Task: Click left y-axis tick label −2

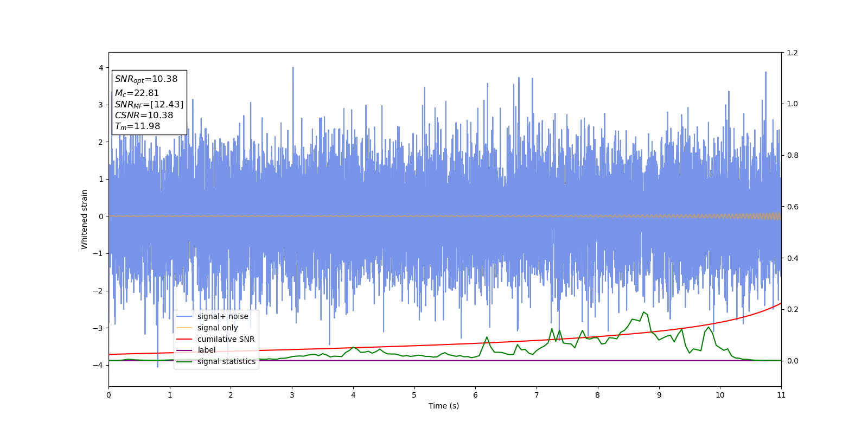Action: coord(98,291)
